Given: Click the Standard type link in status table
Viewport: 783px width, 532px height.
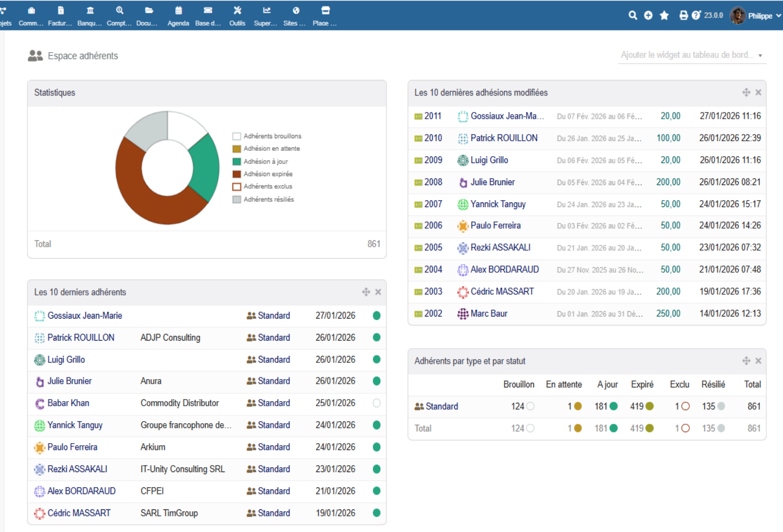Looking at the screenshot, I should [442, 406].
